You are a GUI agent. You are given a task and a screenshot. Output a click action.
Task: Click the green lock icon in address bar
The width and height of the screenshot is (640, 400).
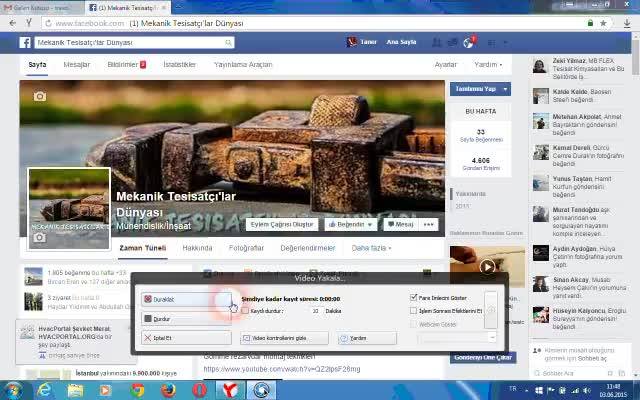(x=590, y=23)
